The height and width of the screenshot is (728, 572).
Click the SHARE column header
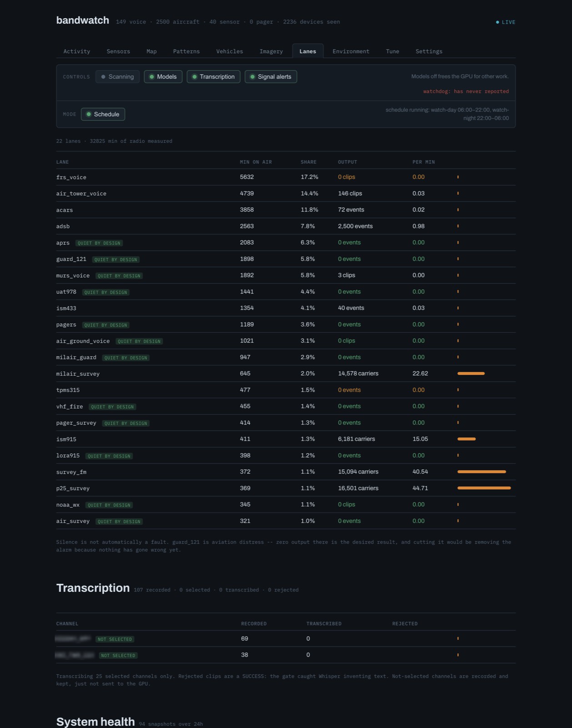point(308,162)
